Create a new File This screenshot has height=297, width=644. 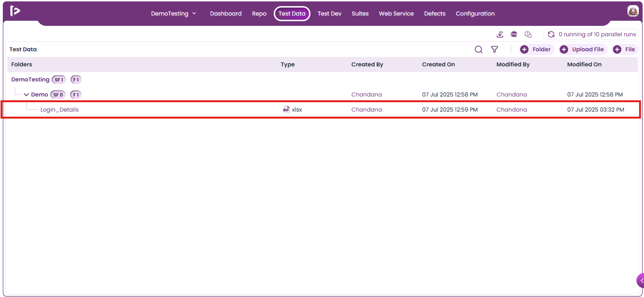625,49
